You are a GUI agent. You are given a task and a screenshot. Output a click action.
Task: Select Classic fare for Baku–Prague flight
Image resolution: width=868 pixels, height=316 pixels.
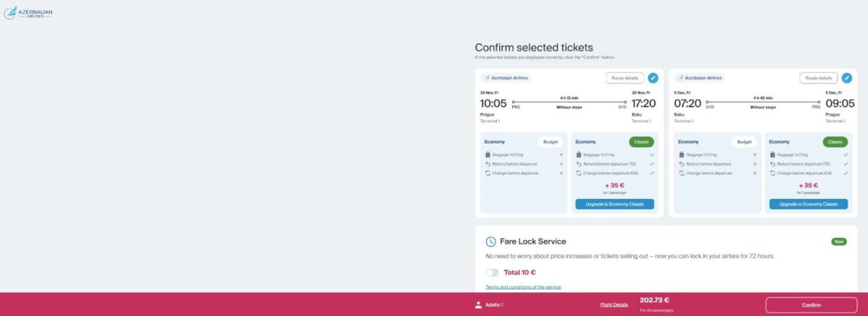[x=834, y=142]
